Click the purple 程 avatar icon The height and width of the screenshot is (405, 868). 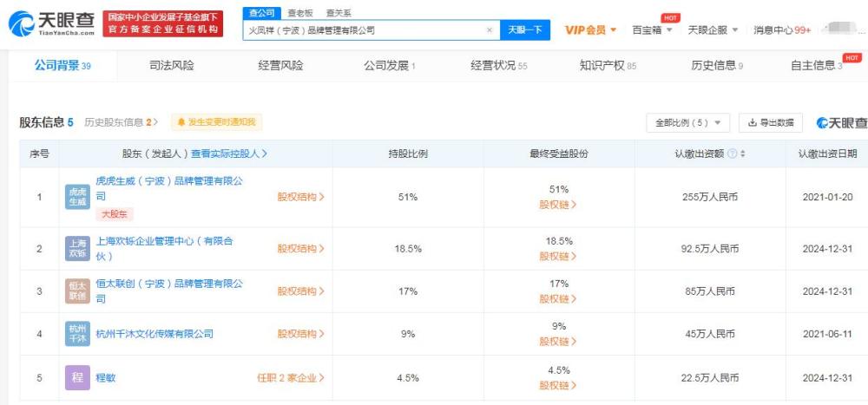[x=77, y=378]
